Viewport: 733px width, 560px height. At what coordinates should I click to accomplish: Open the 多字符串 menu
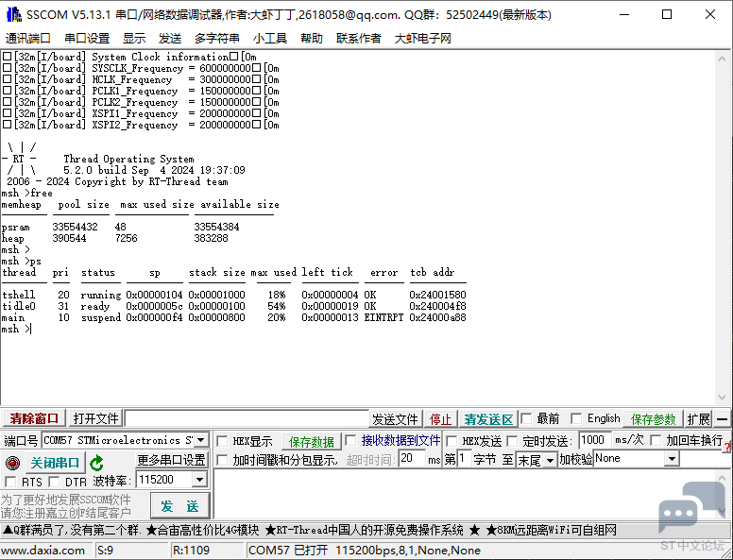pyautogui.click(x=217, y=39)
